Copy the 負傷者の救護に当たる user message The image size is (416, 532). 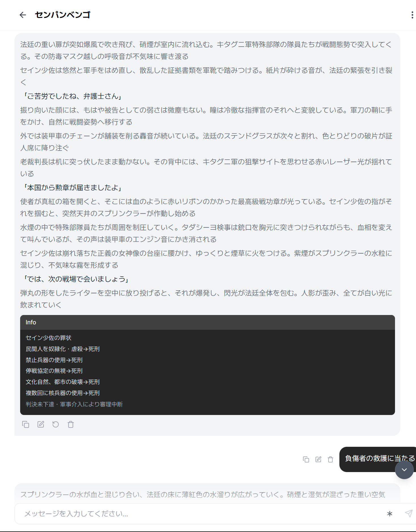tap(306, 459)
